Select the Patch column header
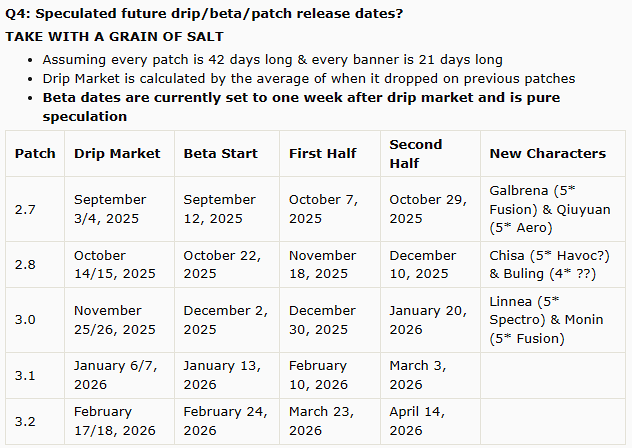 35,154
